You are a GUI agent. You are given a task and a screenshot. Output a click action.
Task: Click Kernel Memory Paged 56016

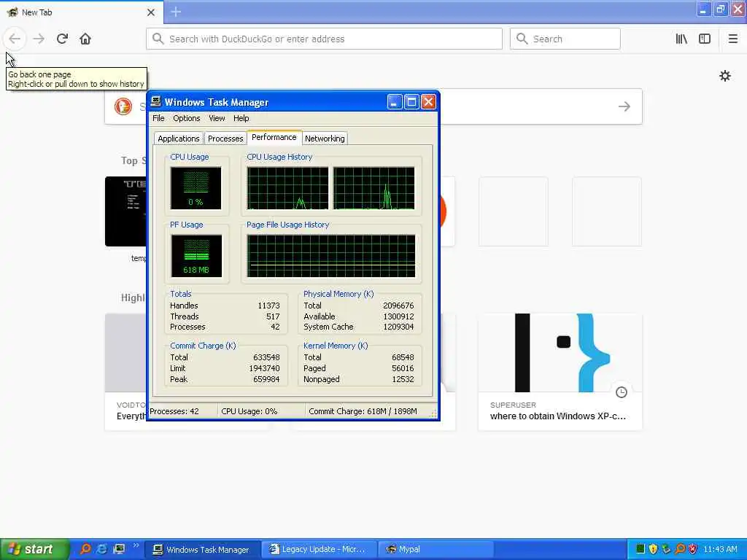coord(403,368)
